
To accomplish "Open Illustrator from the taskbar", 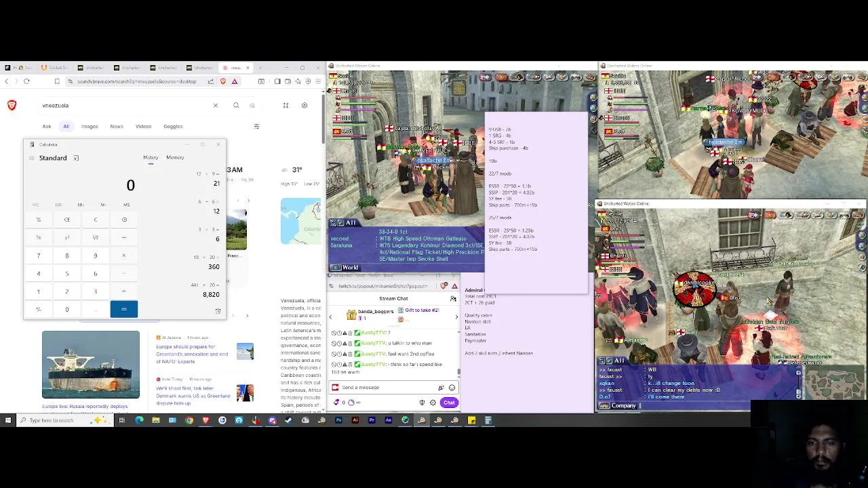I will pos(355,420).
